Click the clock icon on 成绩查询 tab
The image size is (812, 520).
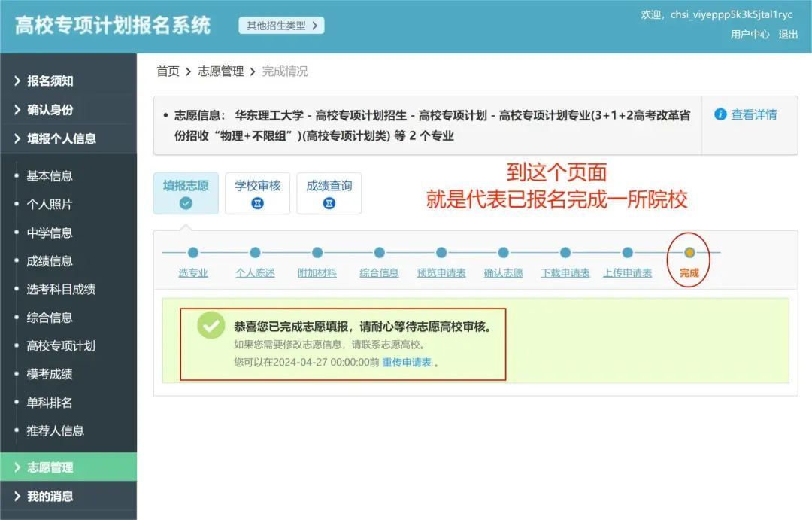[329, 202]
